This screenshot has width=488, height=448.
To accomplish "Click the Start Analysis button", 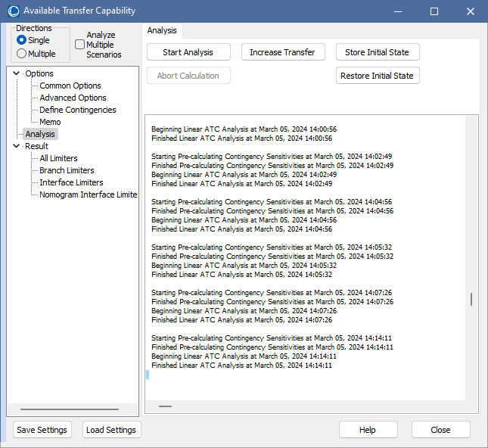I will (x=188, y=52).
